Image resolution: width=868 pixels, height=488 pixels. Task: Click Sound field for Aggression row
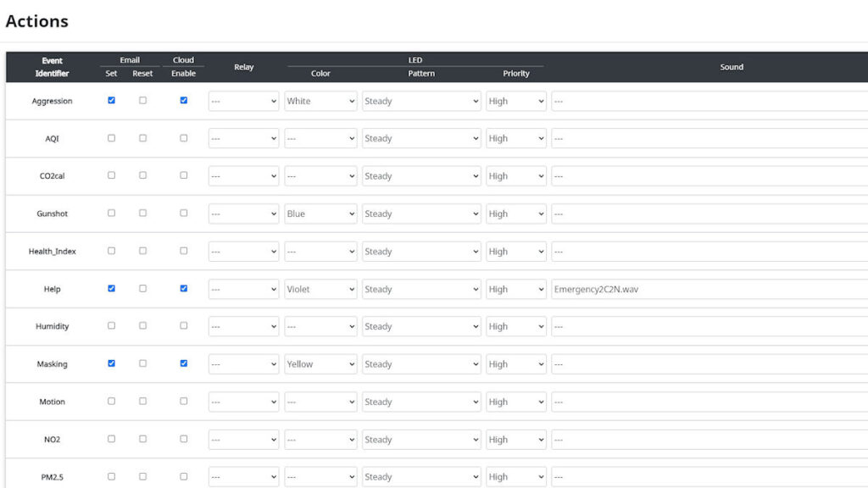(709, 102)
